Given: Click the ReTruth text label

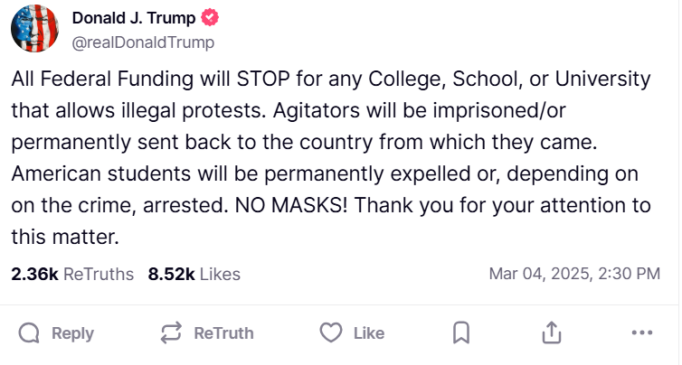Looking at the screenshot, I should [x=224, y=333].
